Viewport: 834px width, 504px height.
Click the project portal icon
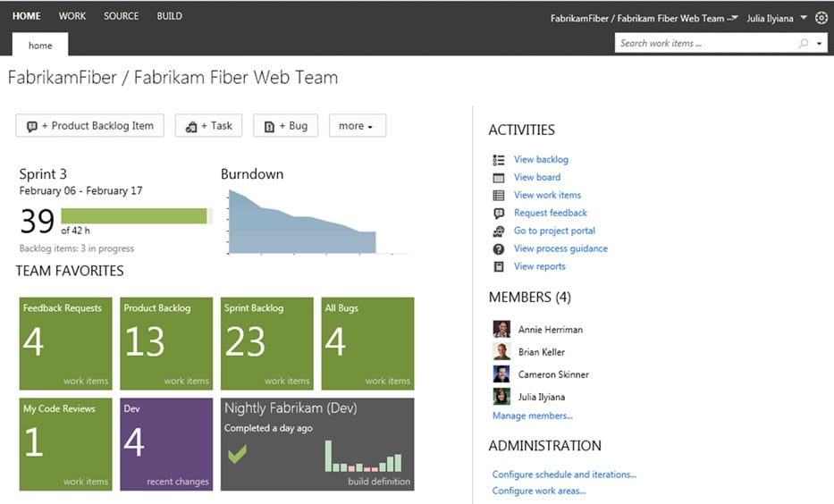(499, 231)
